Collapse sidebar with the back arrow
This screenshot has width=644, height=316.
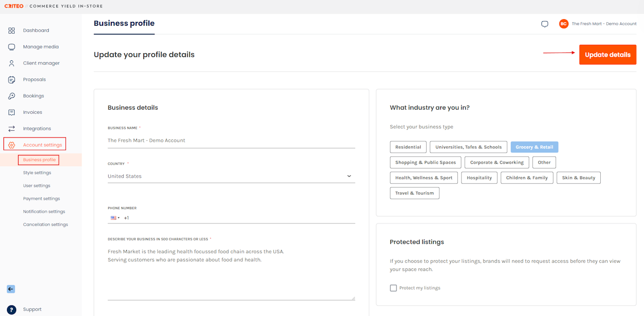11,289
